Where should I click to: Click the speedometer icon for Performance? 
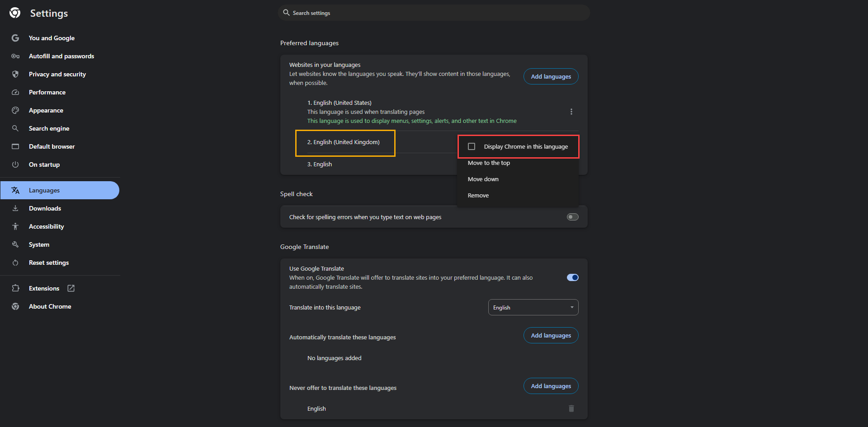point(15,92)
